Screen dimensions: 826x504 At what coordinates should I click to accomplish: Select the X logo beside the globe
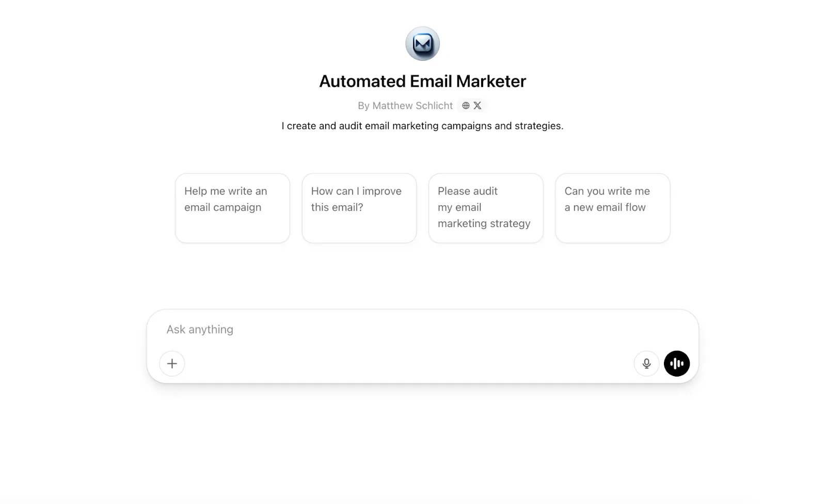click(x=478, y=105)
